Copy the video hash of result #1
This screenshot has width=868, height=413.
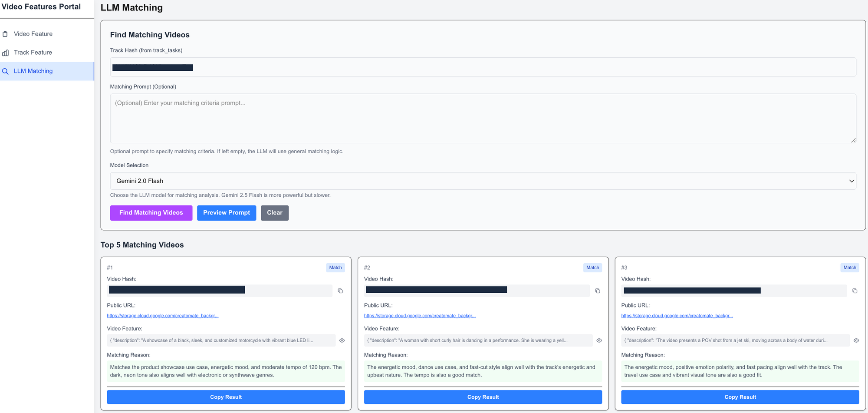[x=340, y=291]
